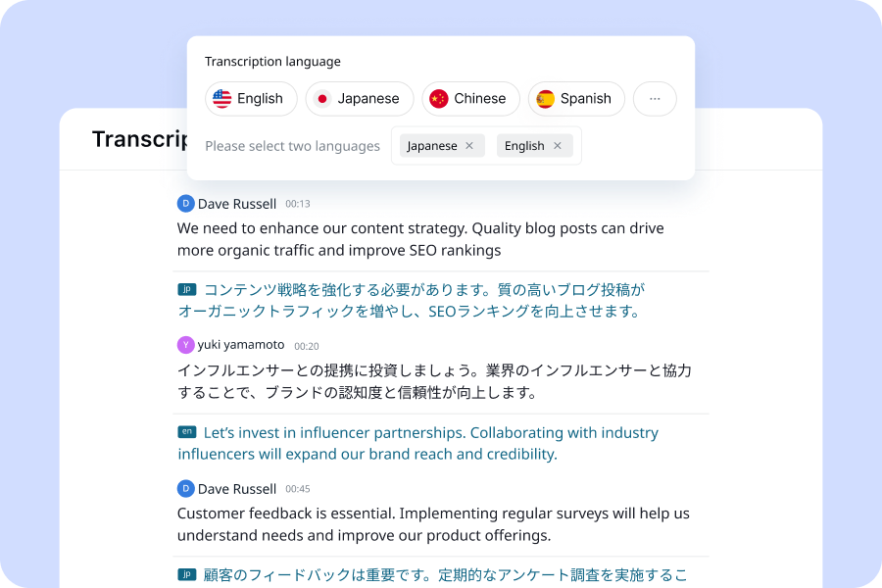Image resolution: width=882 pixels, height=588 pixels.
Task: Remove the Japanese selected tag
Action: tap(469, 146)
